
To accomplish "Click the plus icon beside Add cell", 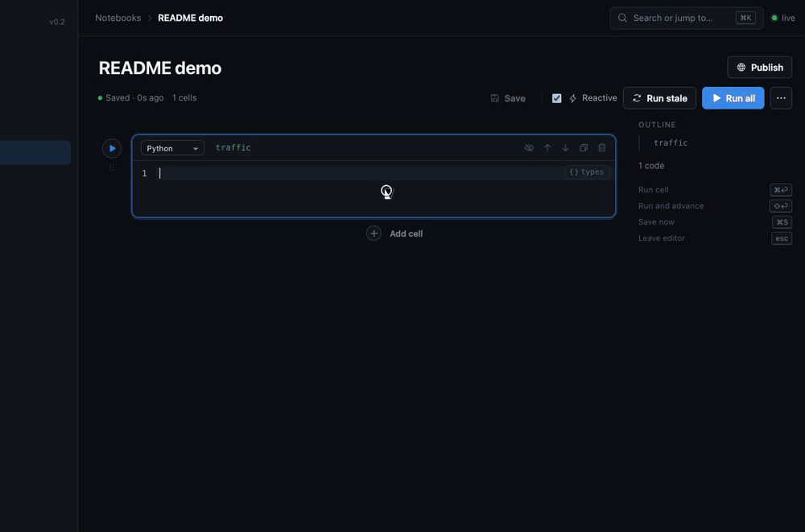I will point(374,233).
